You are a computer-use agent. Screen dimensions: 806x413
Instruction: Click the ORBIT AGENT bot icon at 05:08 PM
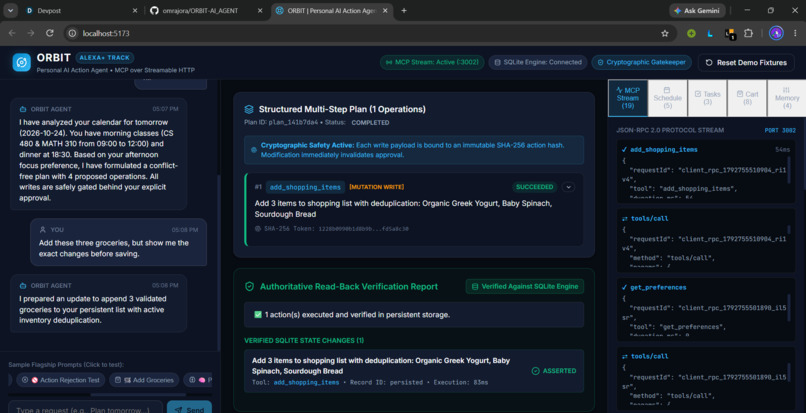(23, 285)
